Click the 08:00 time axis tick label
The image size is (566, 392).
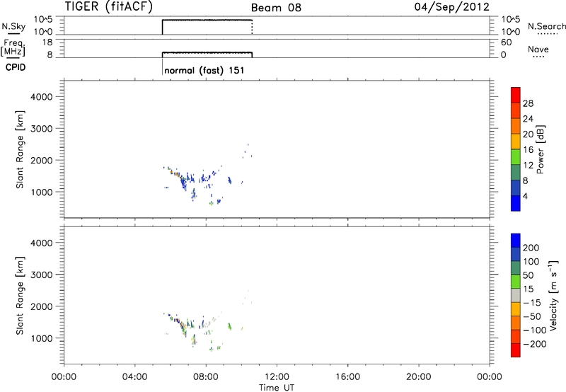(x=206, y=377)
